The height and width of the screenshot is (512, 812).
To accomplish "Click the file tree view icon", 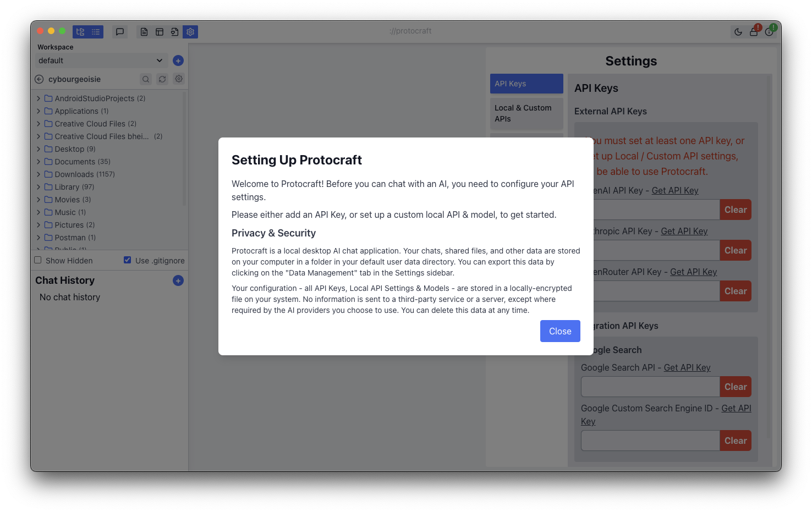I will point(80,32).
